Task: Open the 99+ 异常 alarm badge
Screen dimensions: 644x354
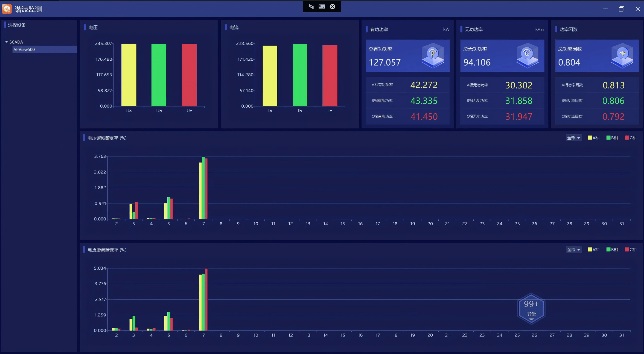Action: coord(531,309)
